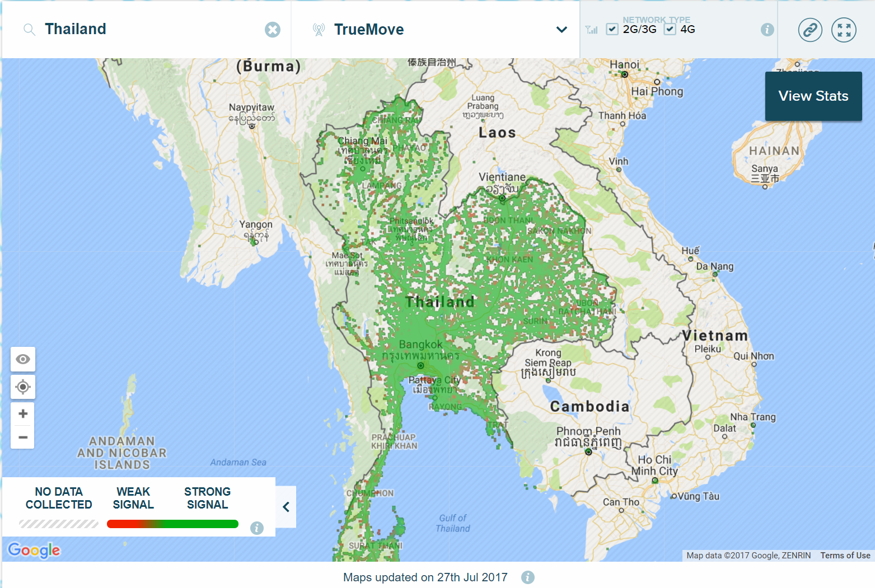The width and height of the screenshot is (875, 588).
Task: Click the weak-to-strong signal color bar
Action: click(172, 524)
